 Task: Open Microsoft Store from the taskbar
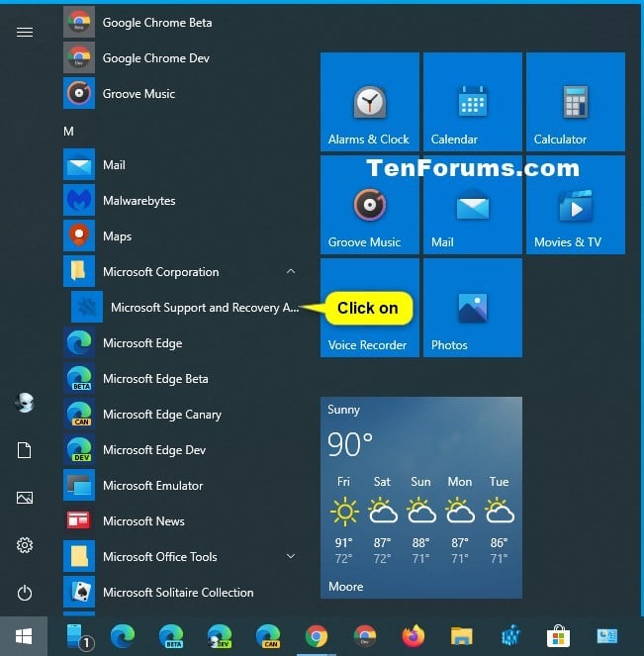(x=559, y=636)
